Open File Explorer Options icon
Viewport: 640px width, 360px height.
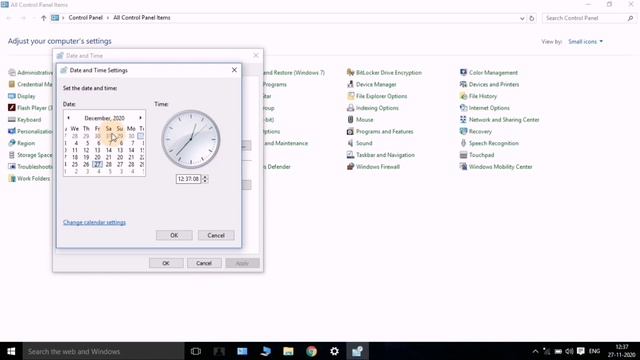point(350,96)
